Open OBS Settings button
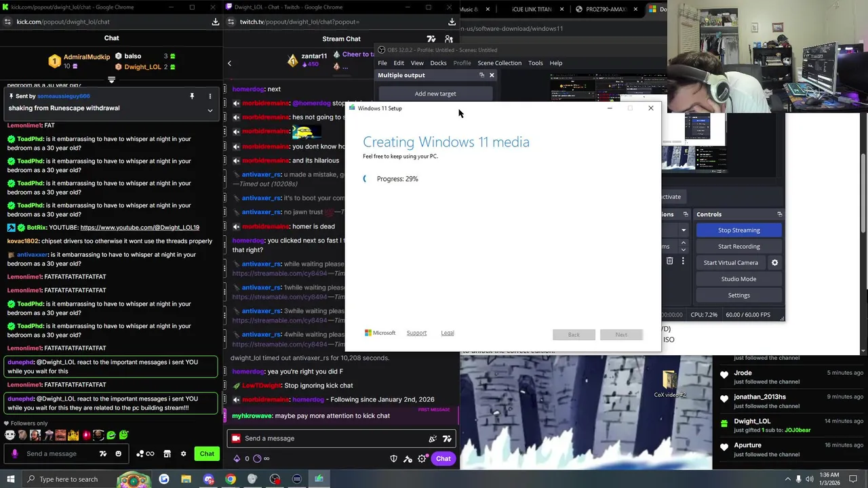This screenshot has width=868, height=488. click(x=738, y=296)
